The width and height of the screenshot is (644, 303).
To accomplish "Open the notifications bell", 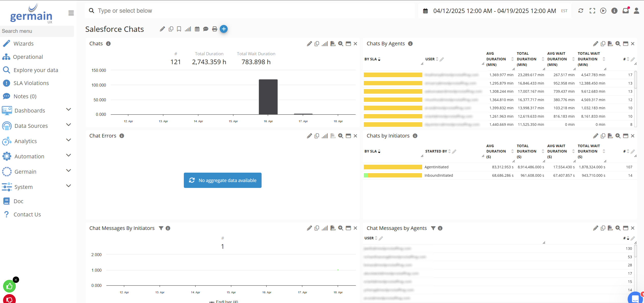I will [625, 11].
